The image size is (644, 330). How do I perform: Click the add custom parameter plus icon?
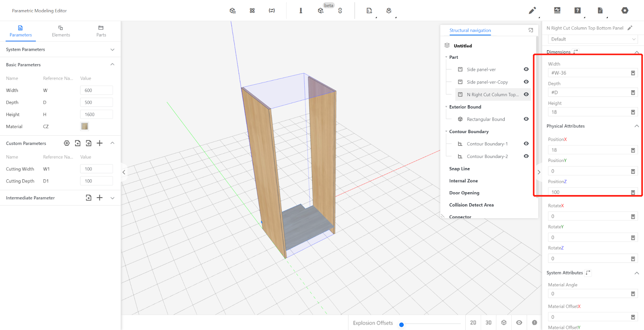(x=100, y=143)
